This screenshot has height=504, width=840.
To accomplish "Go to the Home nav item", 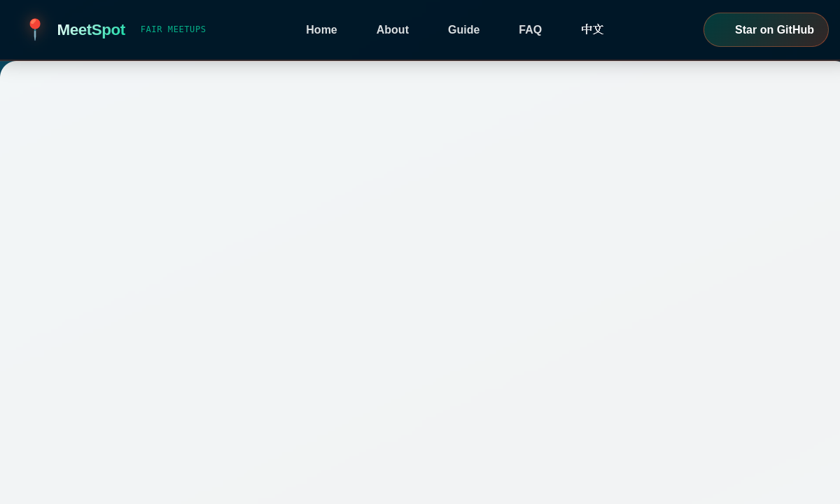I will pos(321,29).
